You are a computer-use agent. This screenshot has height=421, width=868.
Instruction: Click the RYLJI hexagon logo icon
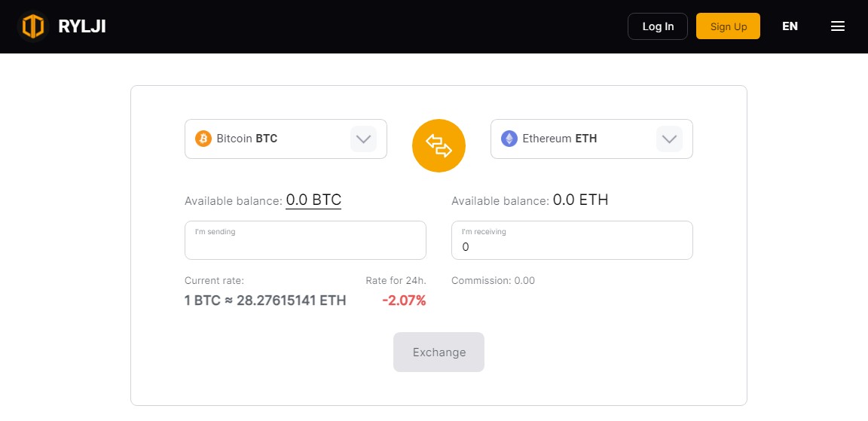(x=32, y=26)
